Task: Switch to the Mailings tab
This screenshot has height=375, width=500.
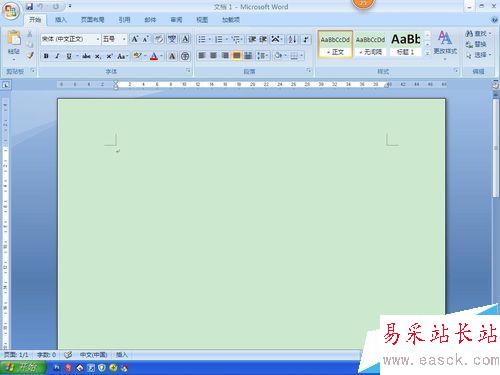Action: click(150, 20)
